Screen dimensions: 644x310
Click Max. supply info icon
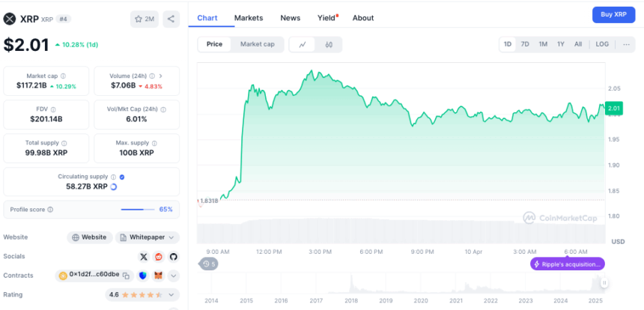[154, 143]
